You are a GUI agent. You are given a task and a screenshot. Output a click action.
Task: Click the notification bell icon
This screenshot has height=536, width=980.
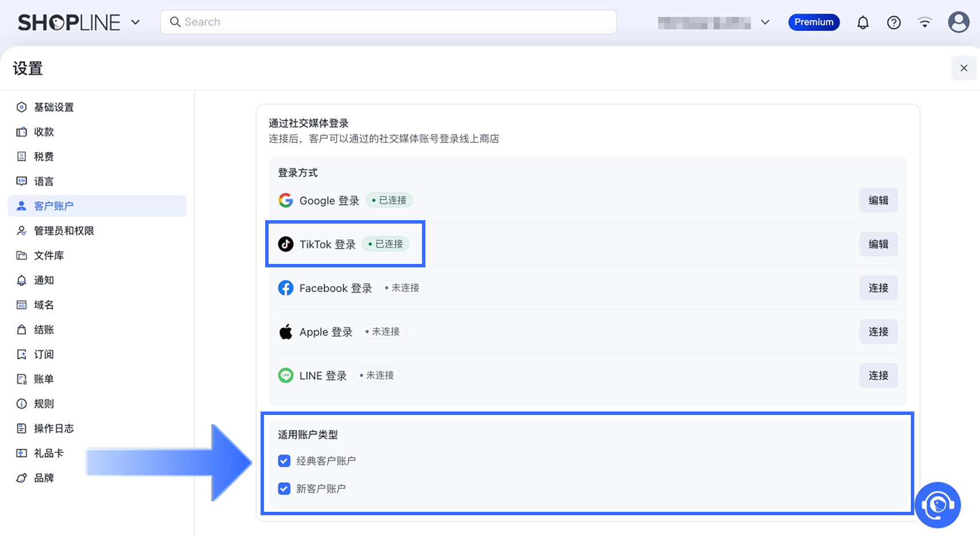(862, 22)
